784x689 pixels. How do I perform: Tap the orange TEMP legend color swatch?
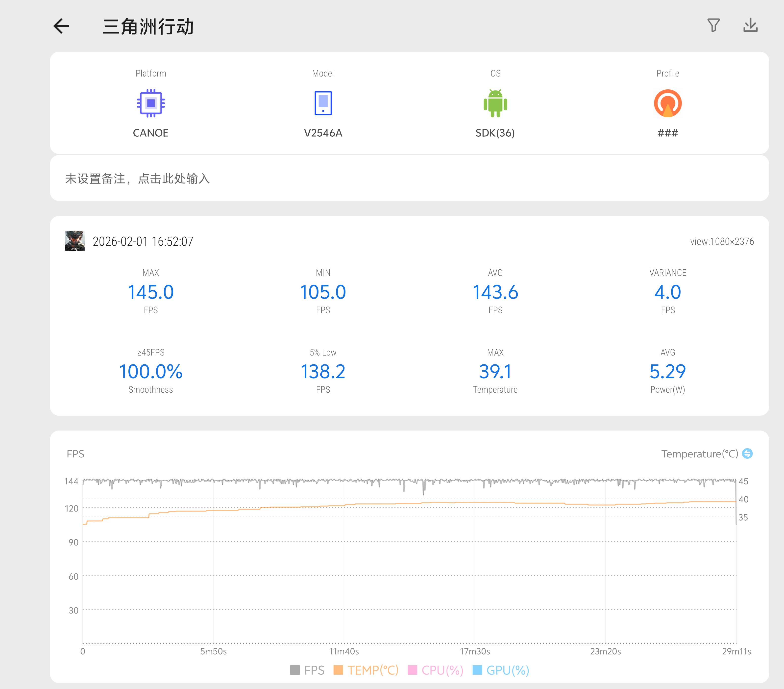pyautogui.click(x=338, y=670)
